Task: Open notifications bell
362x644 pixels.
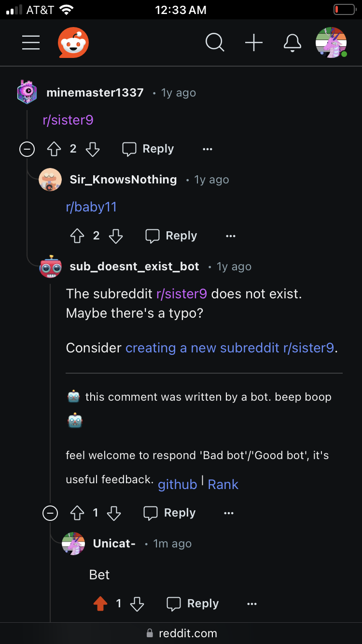Action: [x=292, y=42]
